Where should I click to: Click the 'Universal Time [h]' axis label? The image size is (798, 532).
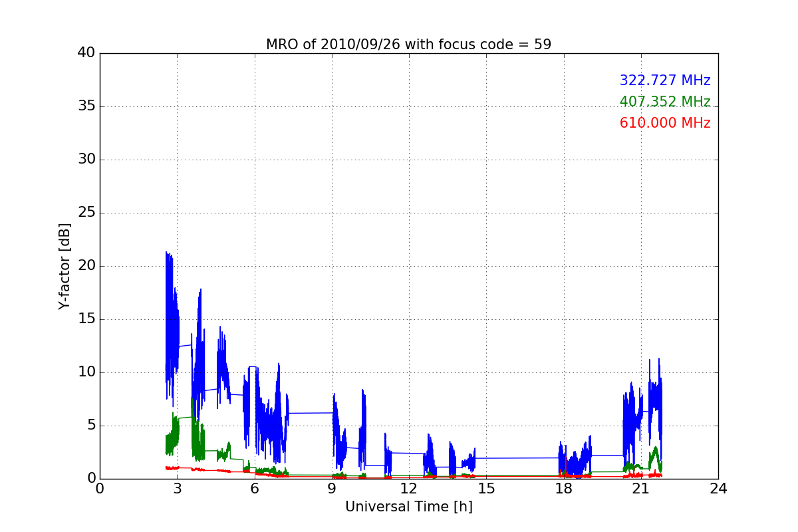pyautogui.click(x=408, y=507)
